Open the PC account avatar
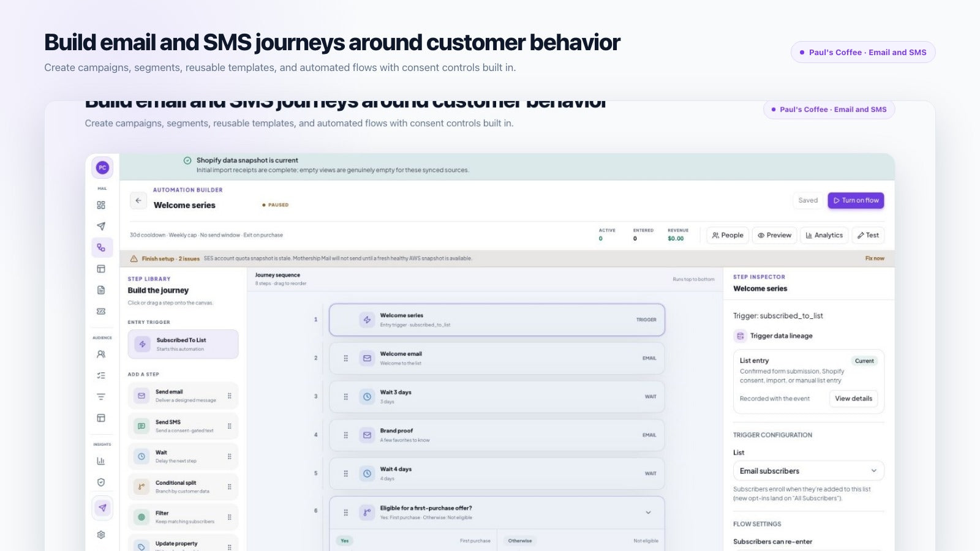 [102, 167]
